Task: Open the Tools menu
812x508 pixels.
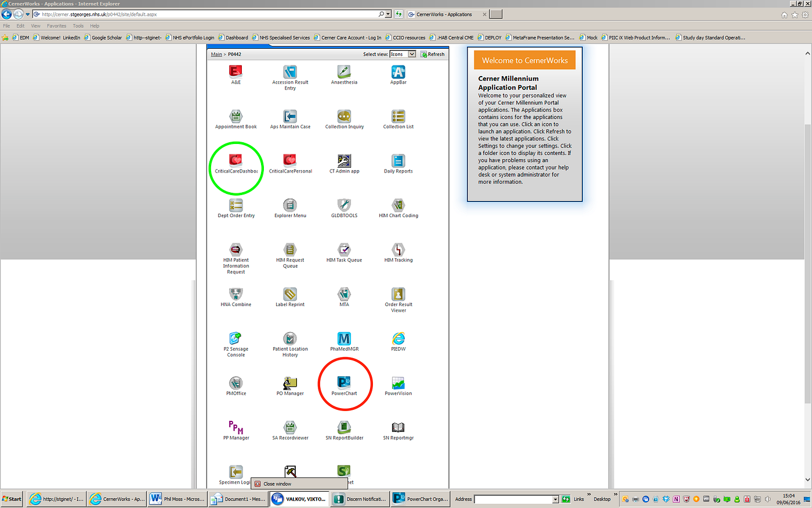Action: (x=78, y=26)
